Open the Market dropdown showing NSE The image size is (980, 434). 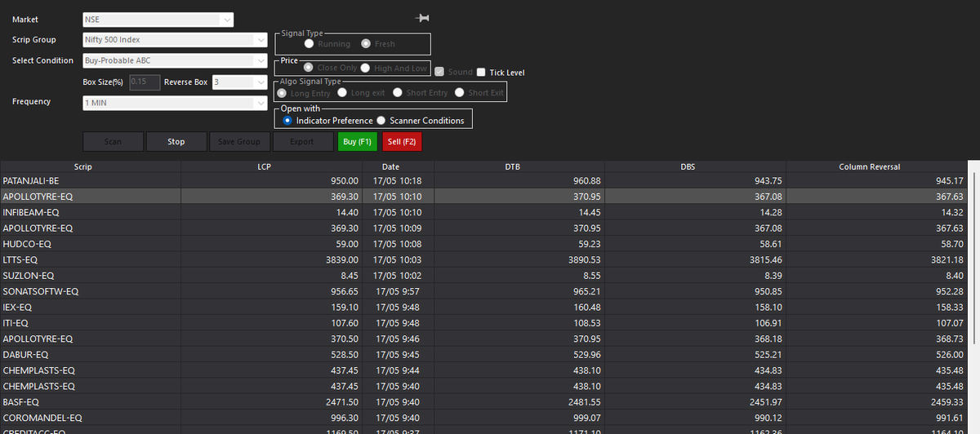pyautogui.click(x=158, y=20)
